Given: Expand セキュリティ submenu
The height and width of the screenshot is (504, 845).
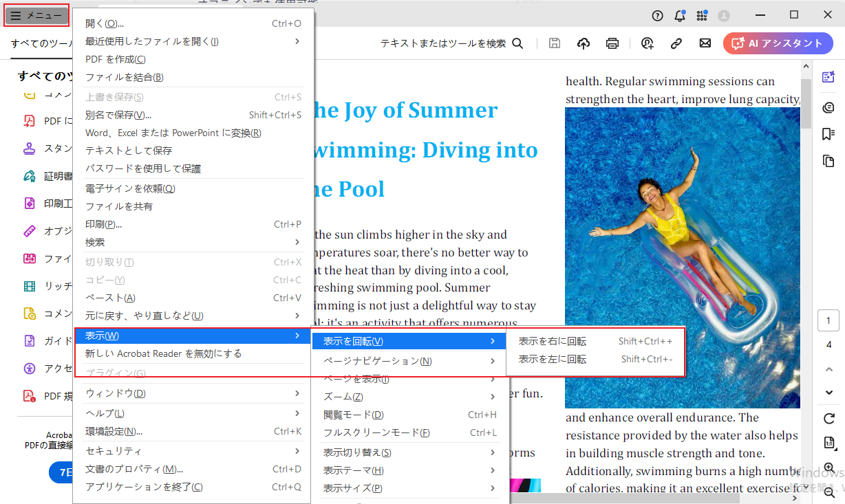Looking at the screenshot, I should (x=193, y=451).
